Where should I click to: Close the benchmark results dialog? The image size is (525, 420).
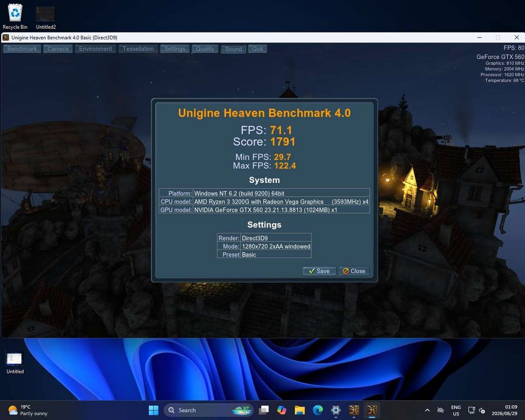(x=354, y=271)
